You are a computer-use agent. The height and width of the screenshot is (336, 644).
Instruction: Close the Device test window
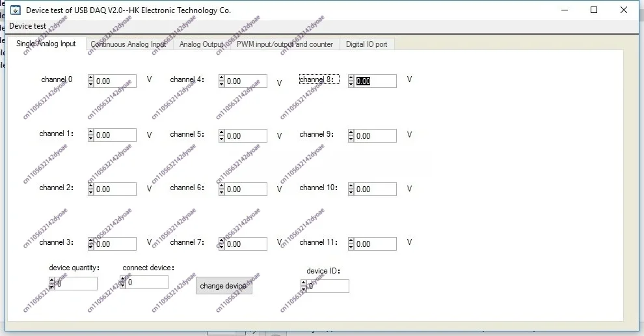(623, 10)
